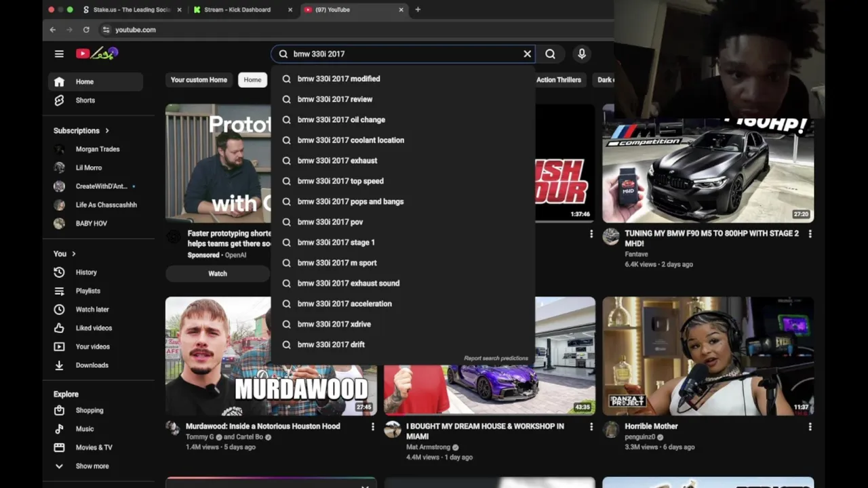The height and width of the screenshot is (488, 868).
Task: Open site information icon in address bar
Action: click(x=106, y=30)
